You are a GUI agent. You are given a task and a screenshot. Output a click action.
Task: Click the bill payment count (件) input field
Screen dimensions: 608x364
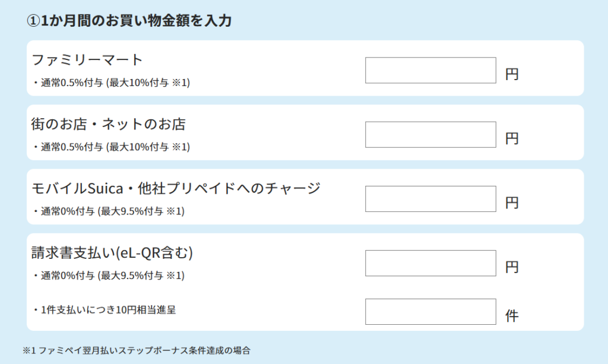430,312
